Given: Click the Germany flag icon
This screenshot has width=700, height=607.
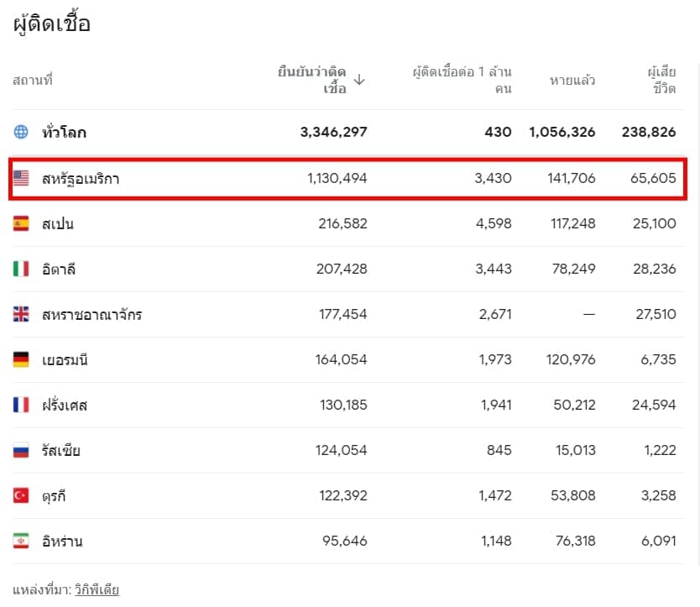Looking at the screenshot, I should [x=21, y=359].
